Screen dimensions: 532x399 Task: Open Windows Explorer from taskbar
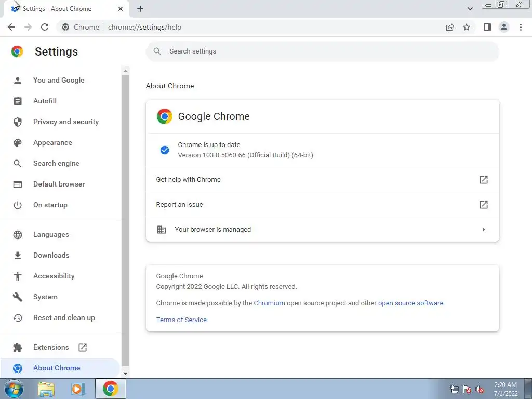[46, 389]
